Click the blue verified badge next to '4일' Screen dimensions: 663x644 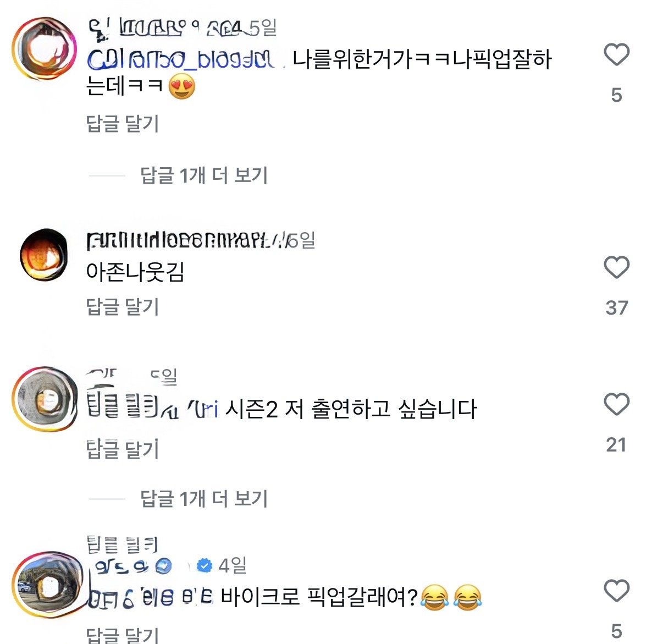[205, 565]
